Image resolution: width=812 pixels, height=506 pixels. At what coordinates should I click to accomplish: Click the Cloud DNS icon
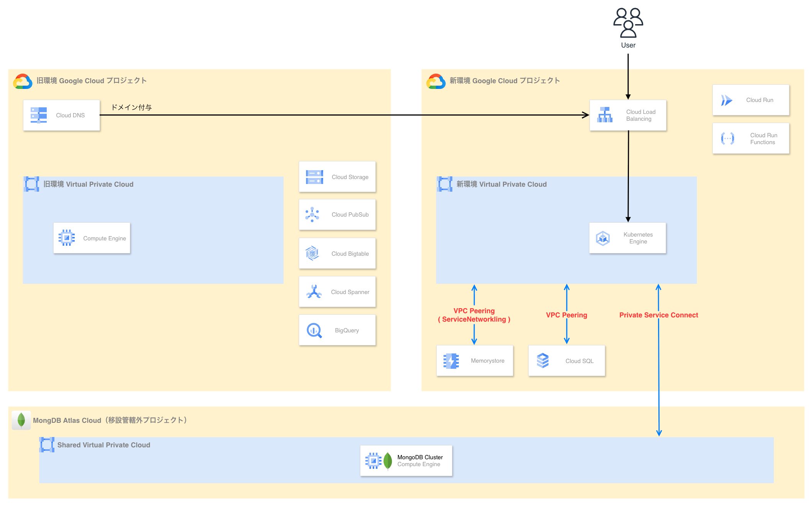(39, 115)
